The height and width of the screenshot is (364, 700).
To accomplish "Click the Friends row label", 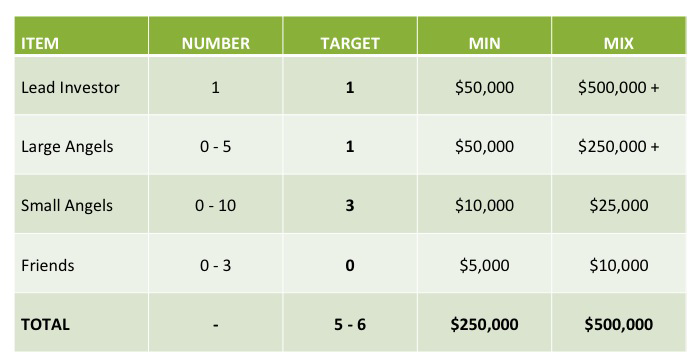I will pos(47,265).
